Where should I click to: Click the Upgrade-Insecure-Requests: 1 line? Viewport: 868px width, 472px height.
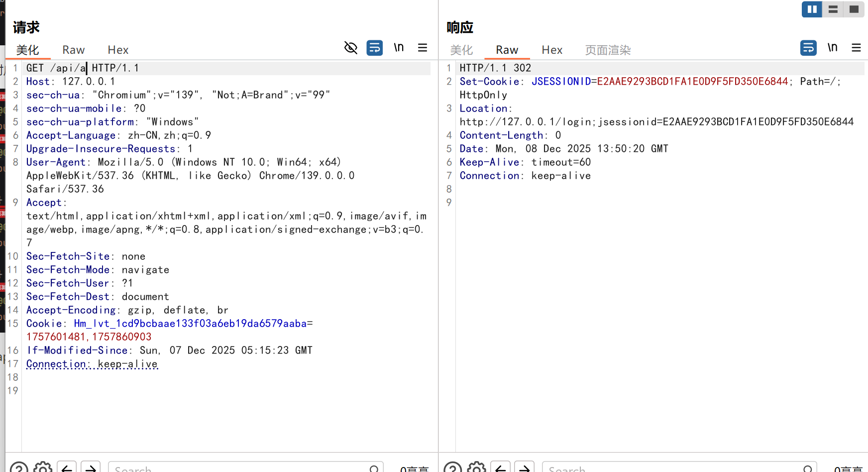[x=109, y=149]
